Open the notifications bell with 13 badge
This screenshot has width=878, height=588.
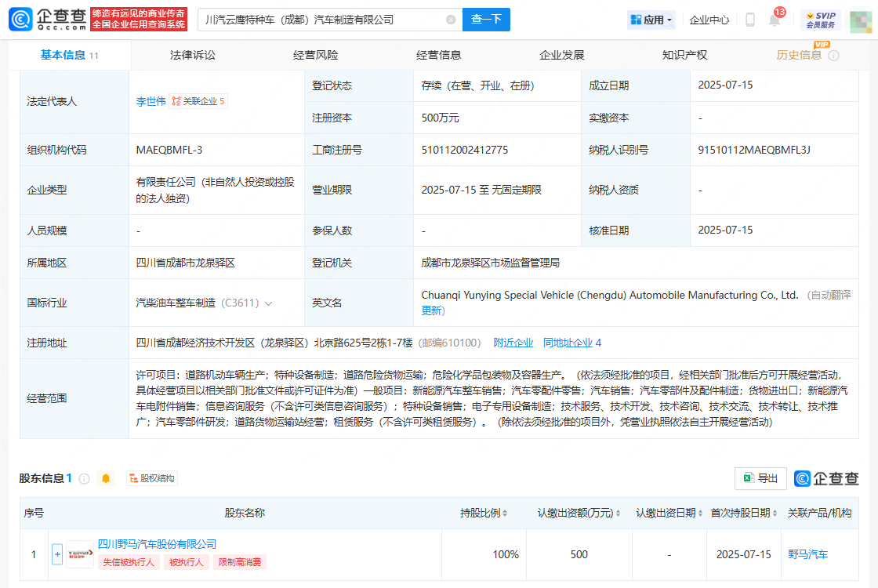click(x=775, y=20)
